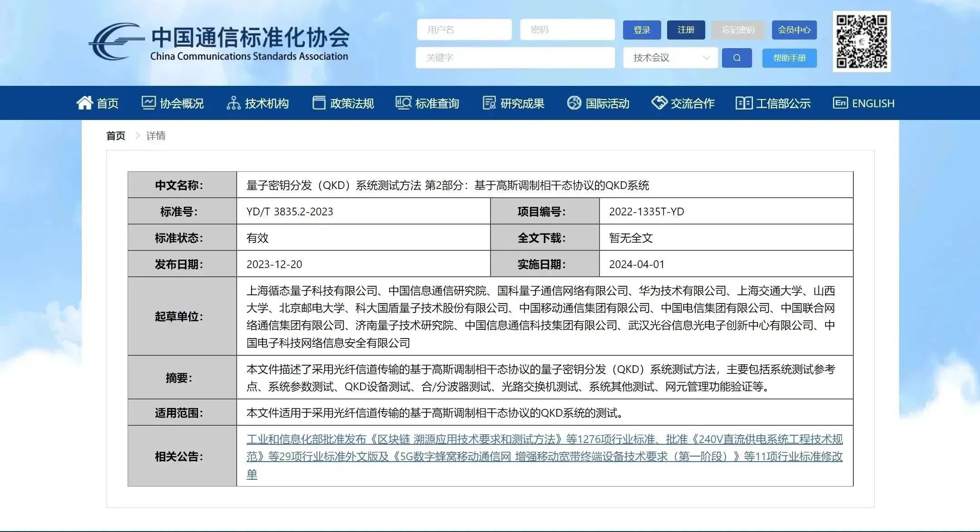
Task: Click the 有效 status value
Action: 257,238
